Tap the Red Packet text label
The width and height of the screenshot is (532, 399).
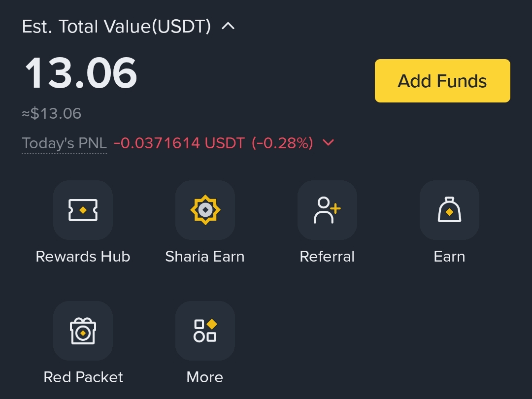tap(83, 377)
